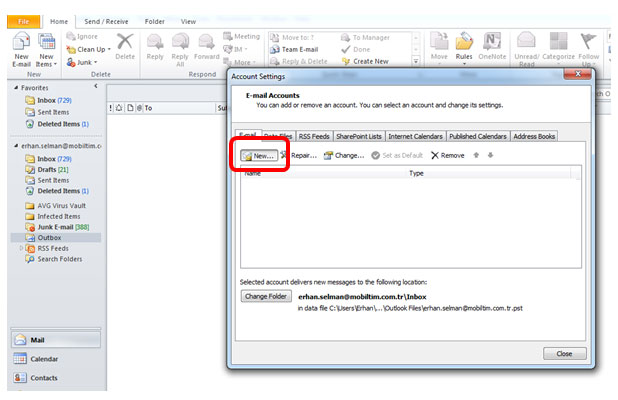Move account up with the up arrow
Viewport: 618px width, 400px height.
click(476, 155)
